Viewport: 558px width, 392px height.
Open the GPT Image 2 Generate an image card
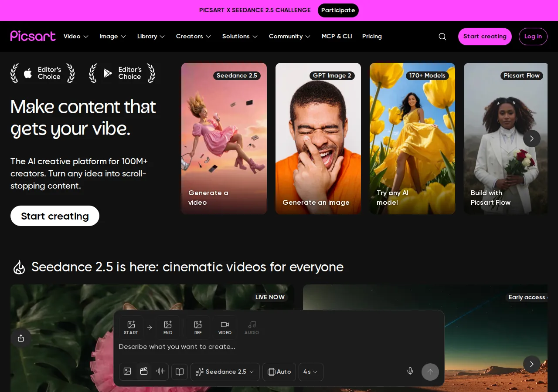[x=318, y=139]
